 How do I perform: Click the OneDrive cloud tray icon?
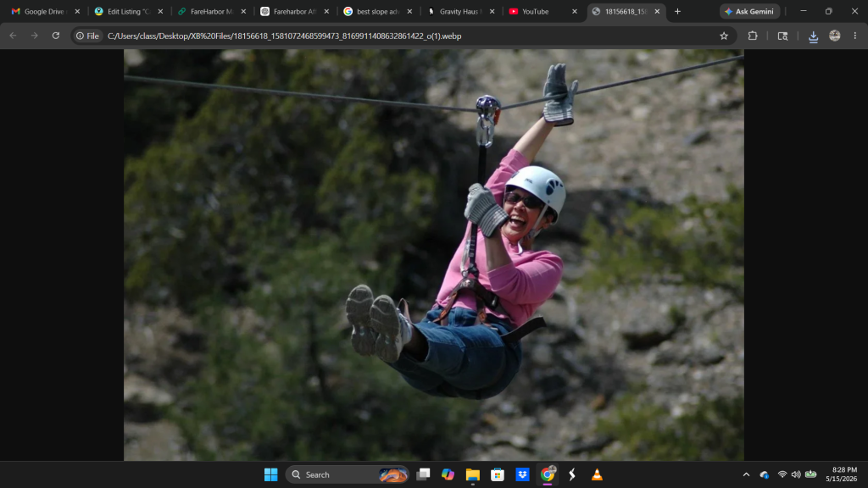765,474
